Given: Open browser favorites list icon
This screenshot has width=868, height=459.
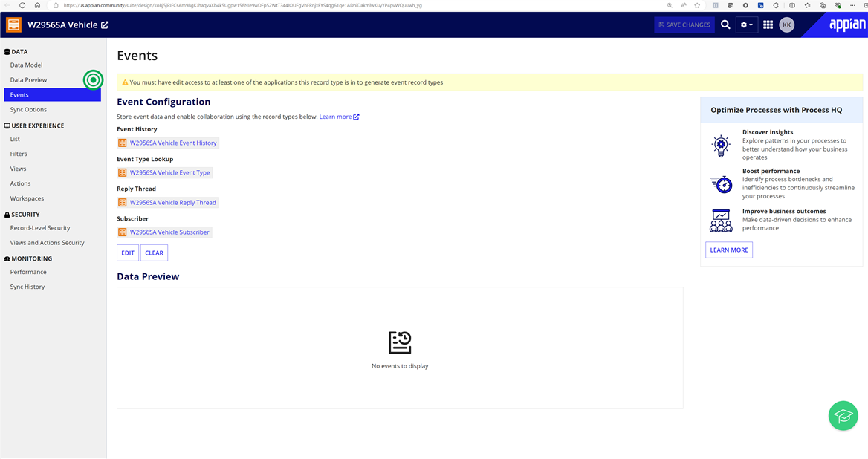Looking at the screenshot, I should pyautogui.click(x=807, y=5).
